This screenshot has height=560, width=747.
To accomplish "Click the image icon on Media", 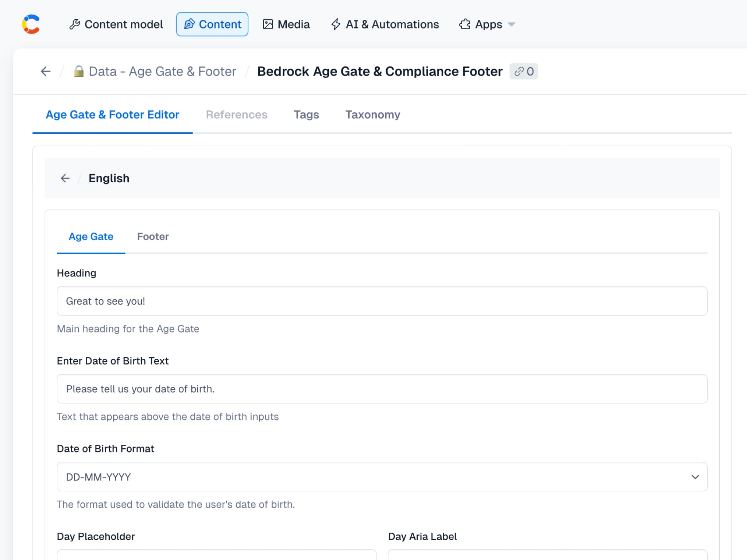I will click(x=268, y=24).
